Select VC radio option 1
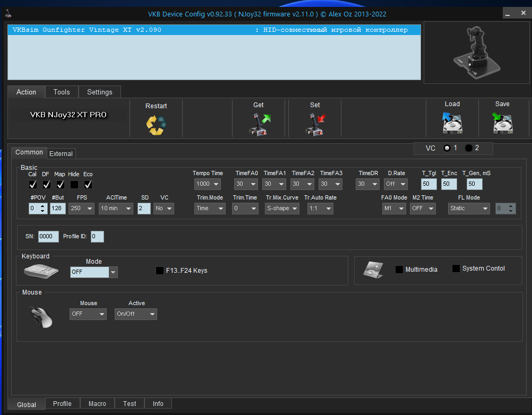This screenshot has width=532, height=415. click(x=447, y=148)
